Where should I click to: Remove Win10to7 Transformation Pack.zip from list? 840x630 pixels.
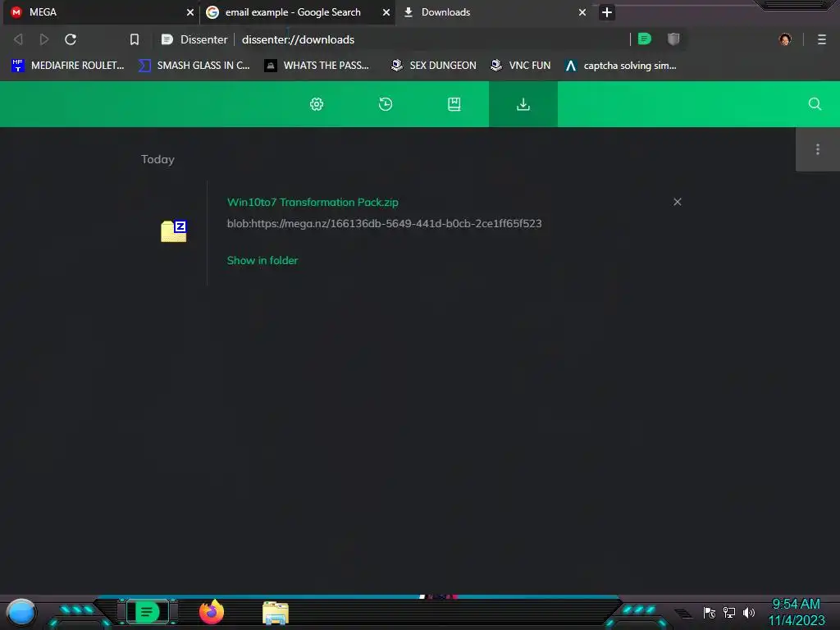[x=678, y=202]
